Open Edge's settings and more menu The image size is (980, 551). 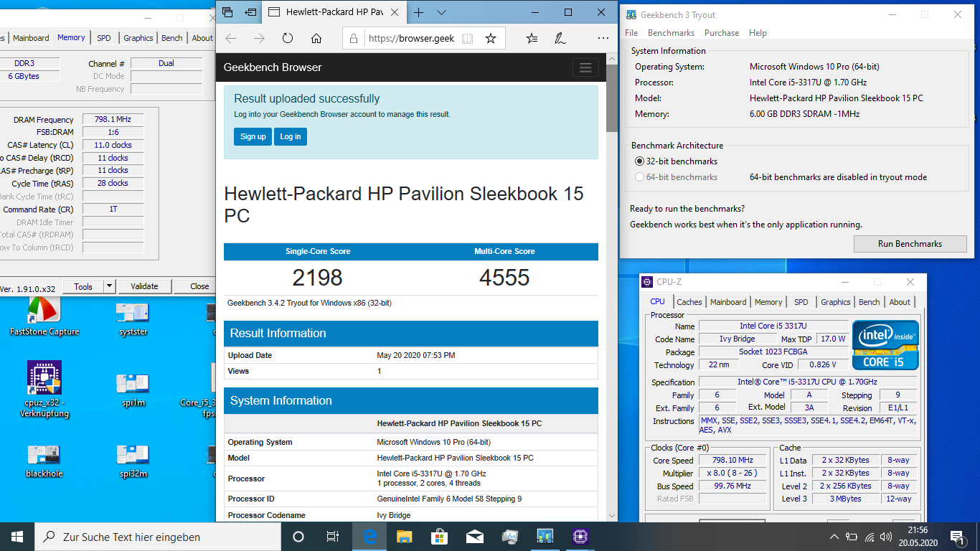(603, 39)
